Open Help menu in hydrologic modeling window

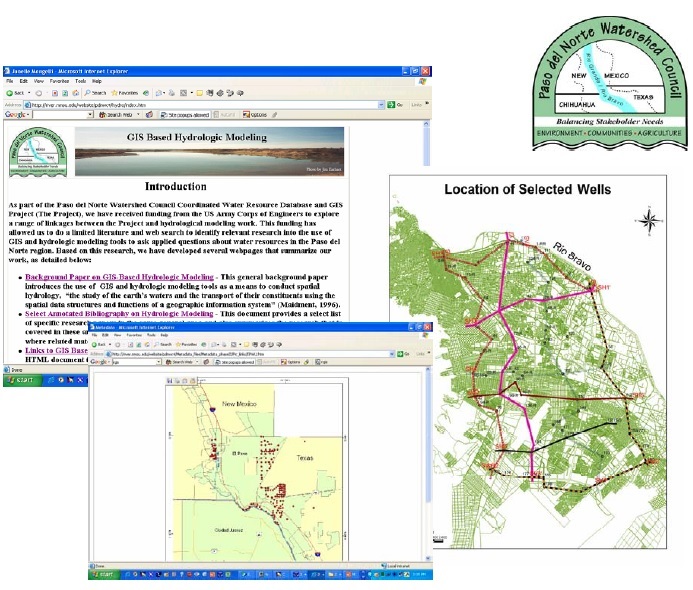[x=97, y=81]
